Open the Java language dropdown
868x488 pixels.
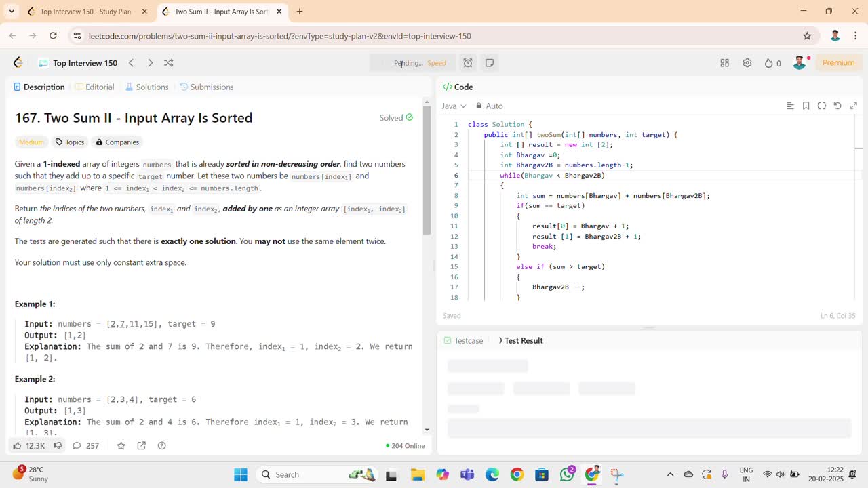454,106
